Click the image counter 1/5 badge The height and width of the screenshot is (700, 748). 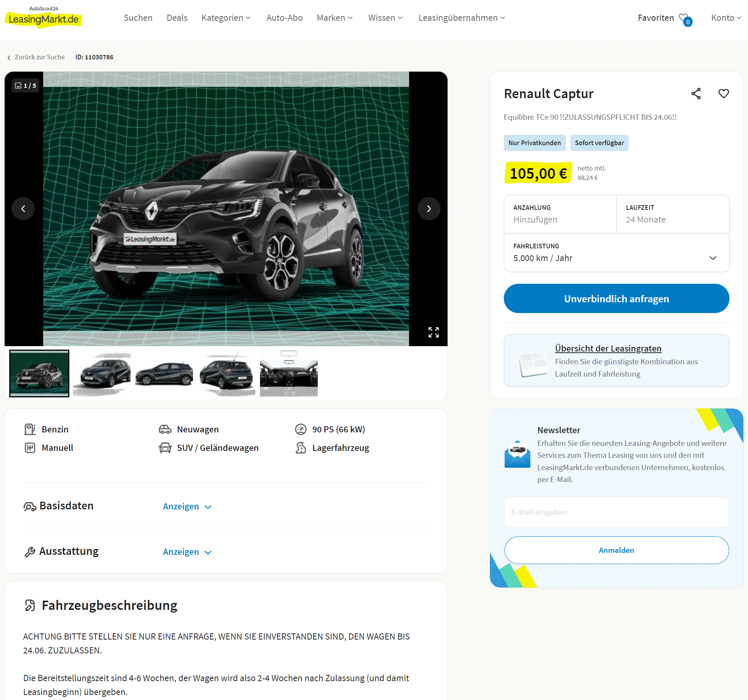[x=25, y=85]
